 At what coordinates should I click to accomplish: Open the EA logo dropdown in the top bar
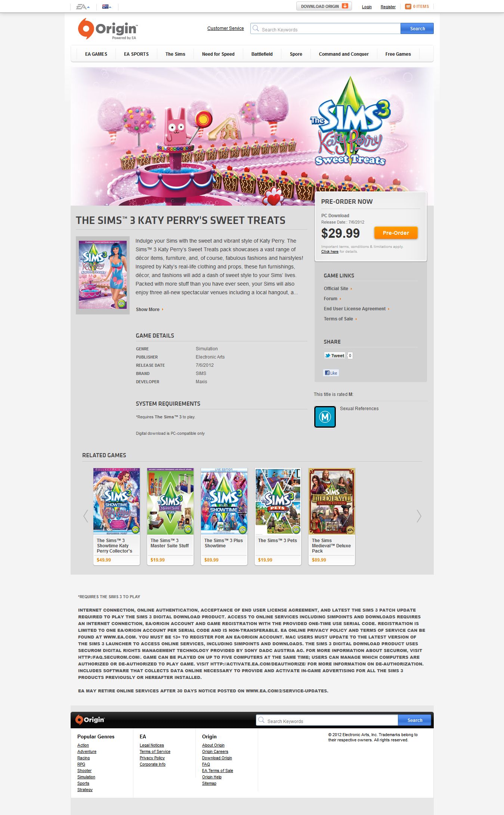click(x=83, y=7)
